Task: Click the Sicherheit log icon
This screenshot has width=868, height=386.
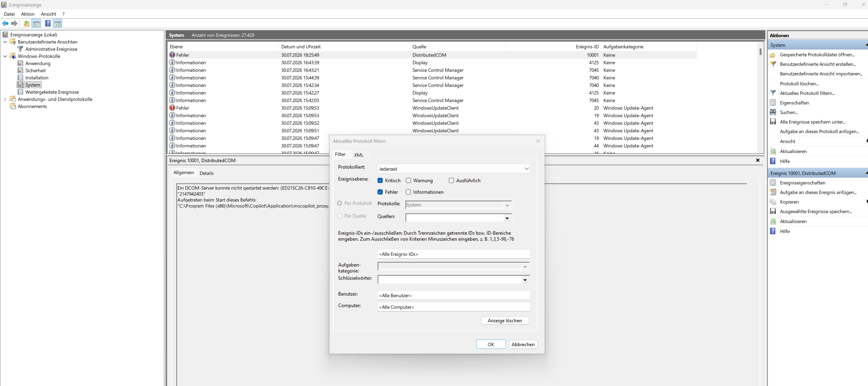Action: (x=20, y=71)
